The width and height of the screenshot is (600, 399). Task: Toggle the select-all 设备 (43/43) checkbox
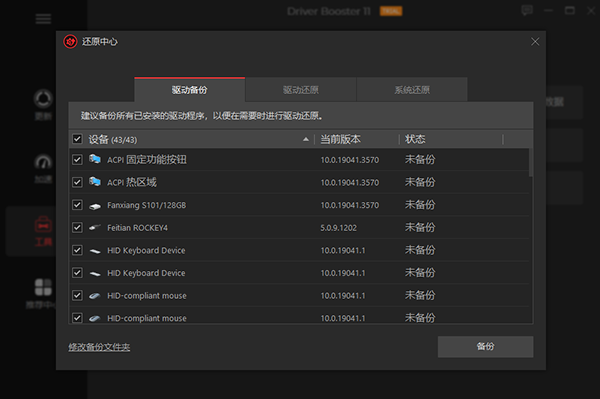[77, 139]
